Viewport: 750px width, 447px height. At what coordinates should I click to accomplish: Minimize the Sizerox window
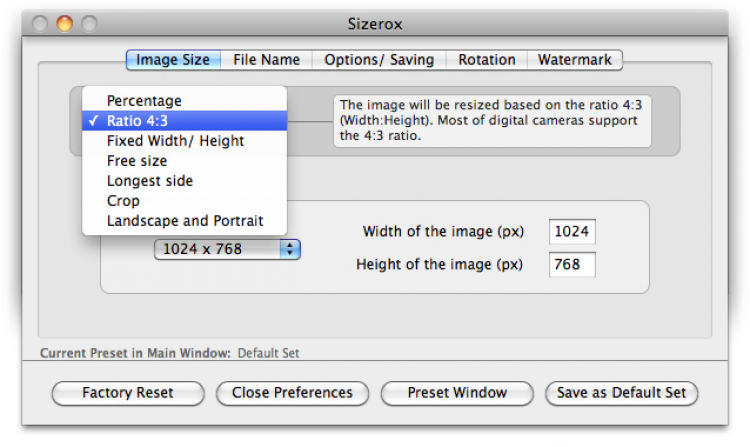tap(65, 22)
